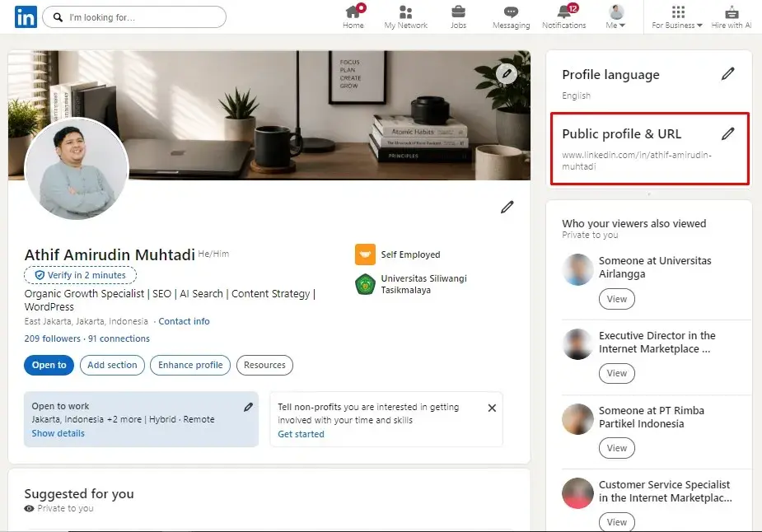This screenshot has width=762, height=532.
Task: Edit the profile cover banner image
Action: [x=507, y=74]
